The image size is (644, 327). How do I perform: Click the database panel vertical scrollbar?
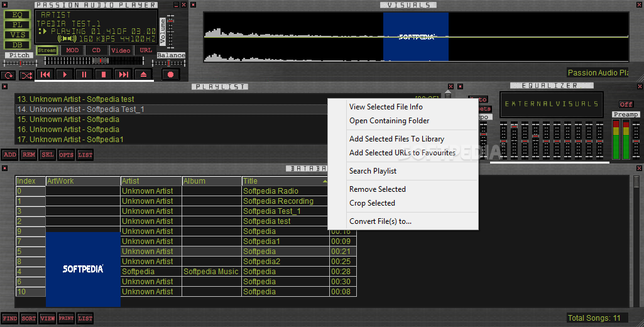[636, 241]
